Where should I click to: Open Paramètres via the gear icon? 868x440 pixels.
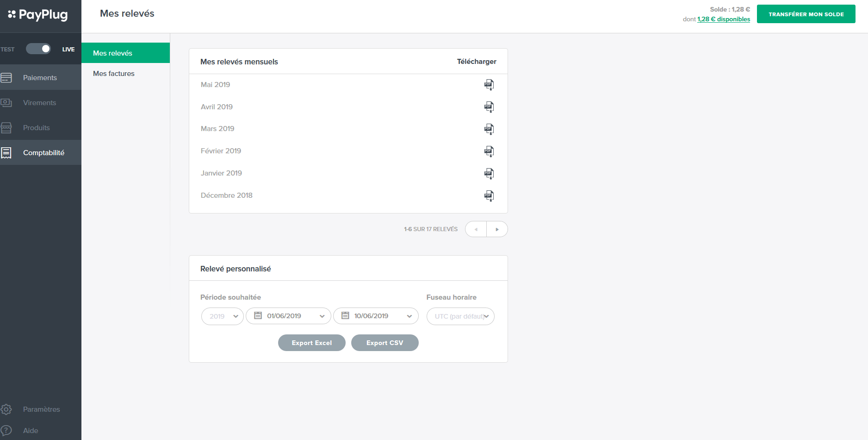[x=6, y=409]
